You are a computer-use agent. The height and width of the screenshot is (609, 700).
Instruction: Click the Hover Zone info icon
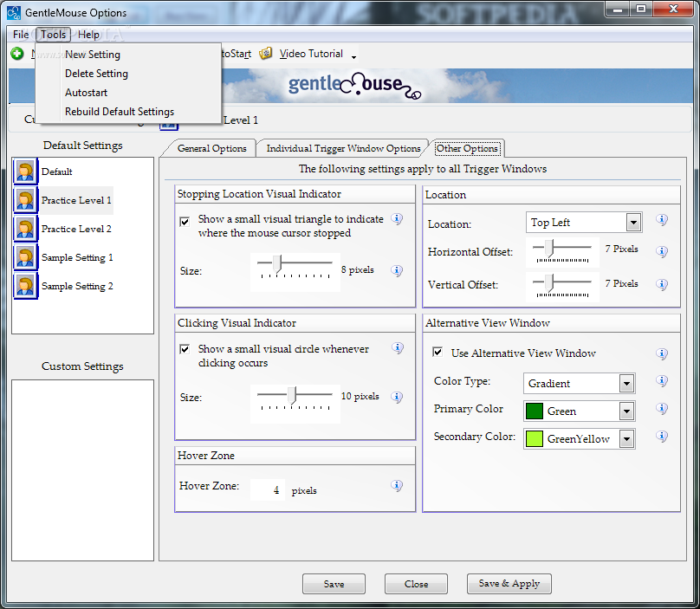click(397, 485)
